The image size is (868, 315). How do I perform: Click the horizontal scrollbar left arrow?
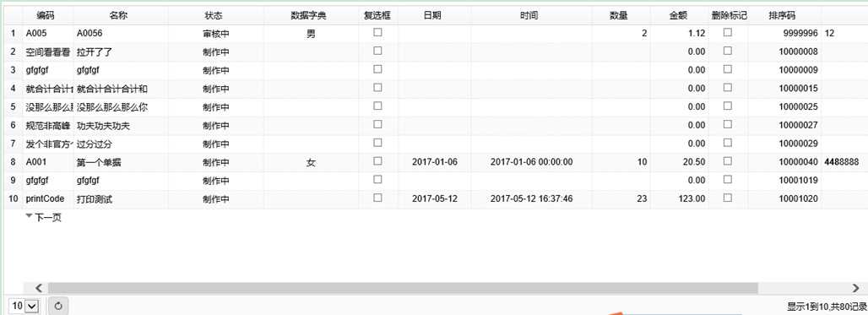point(39,288)
